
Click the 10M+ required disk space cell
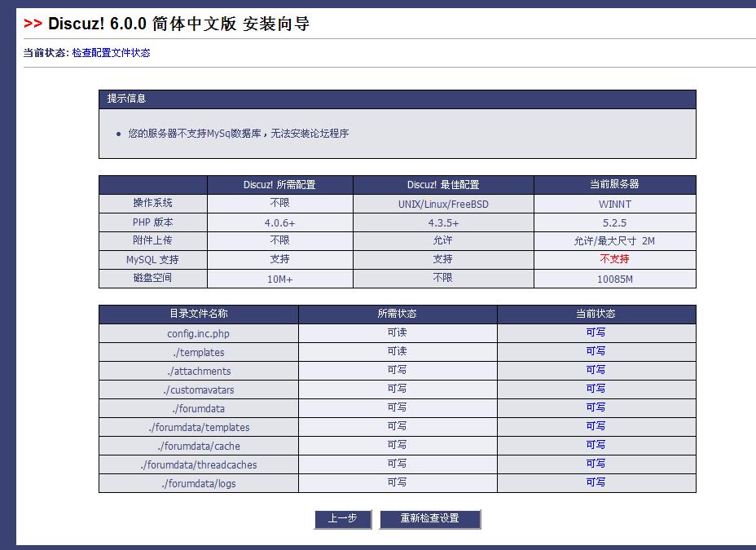pos(280,279)
